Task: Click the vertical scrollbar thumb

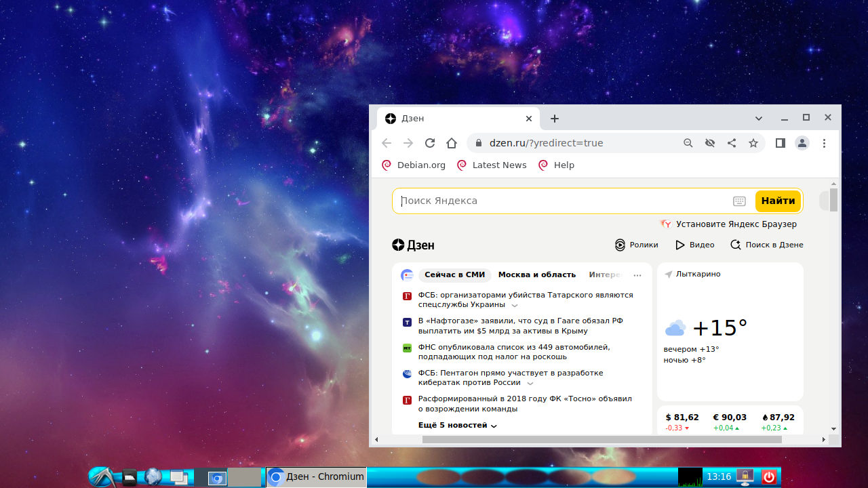Action: click(x=834, y=200)
